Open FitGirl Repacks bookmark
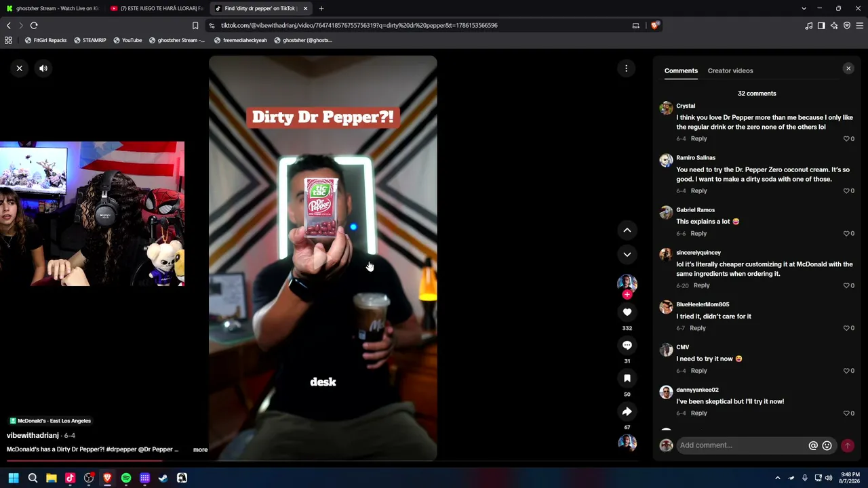This screenshot has width=868, height=488. 45,41
